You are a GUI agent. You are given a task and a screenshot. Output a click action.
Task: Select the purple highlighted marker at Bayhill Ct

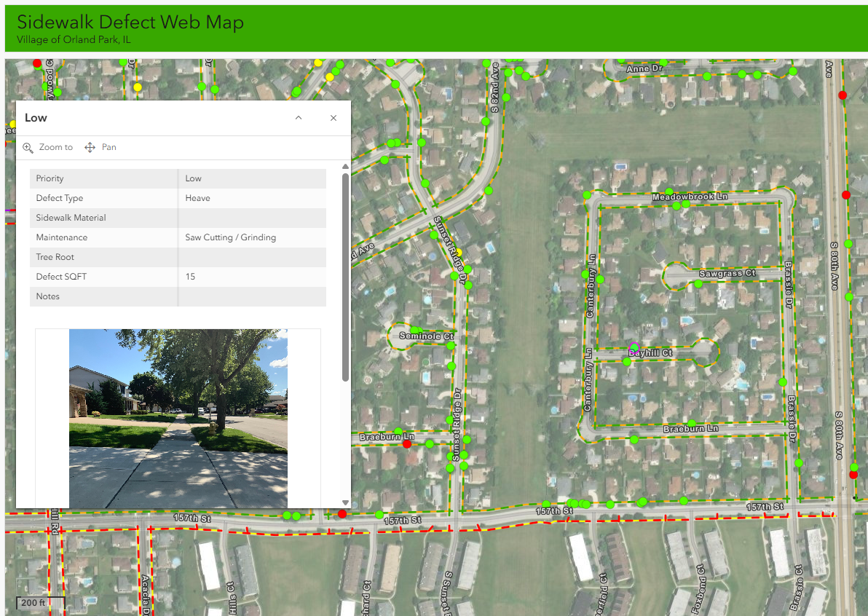(634, 348)
